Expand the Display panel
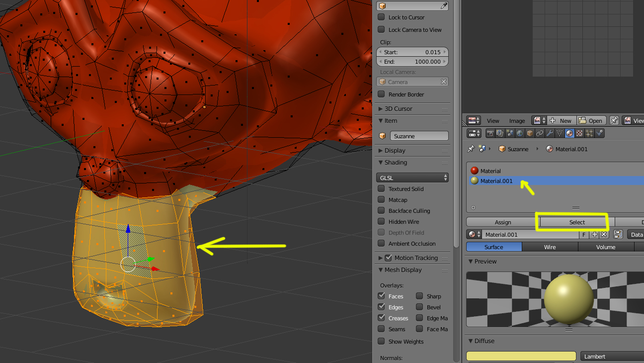 click(x=395, y=150)
